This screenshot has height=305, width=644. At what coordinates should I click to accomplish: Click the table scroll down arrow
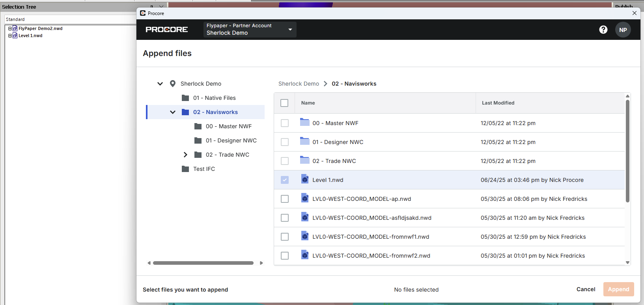(627, 262)
